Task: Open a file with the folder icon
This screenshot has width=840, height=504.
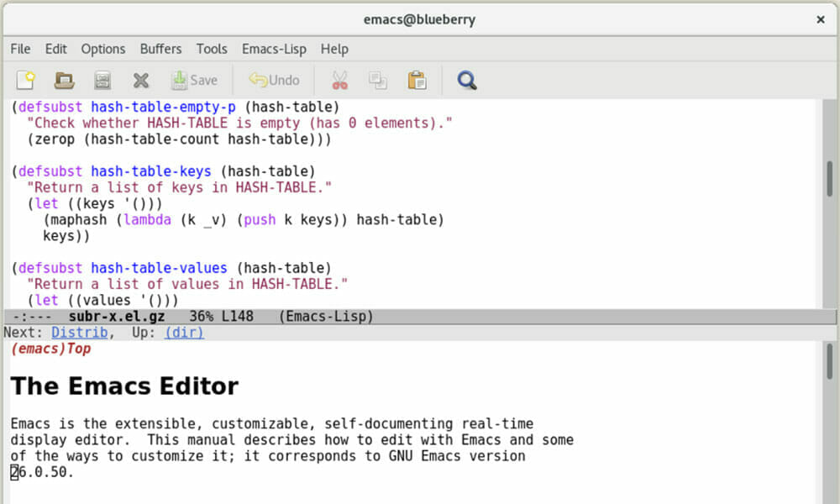Action: point(64,81)
